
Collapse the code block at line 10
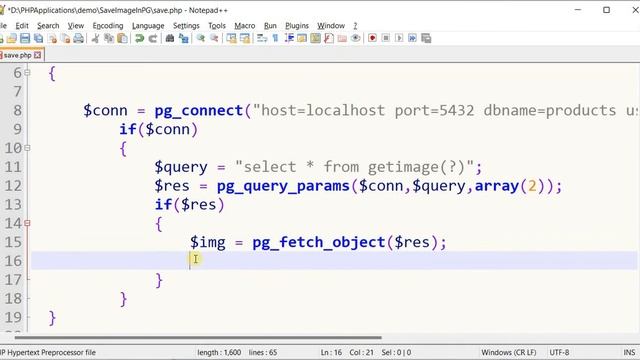pos(27,148)
